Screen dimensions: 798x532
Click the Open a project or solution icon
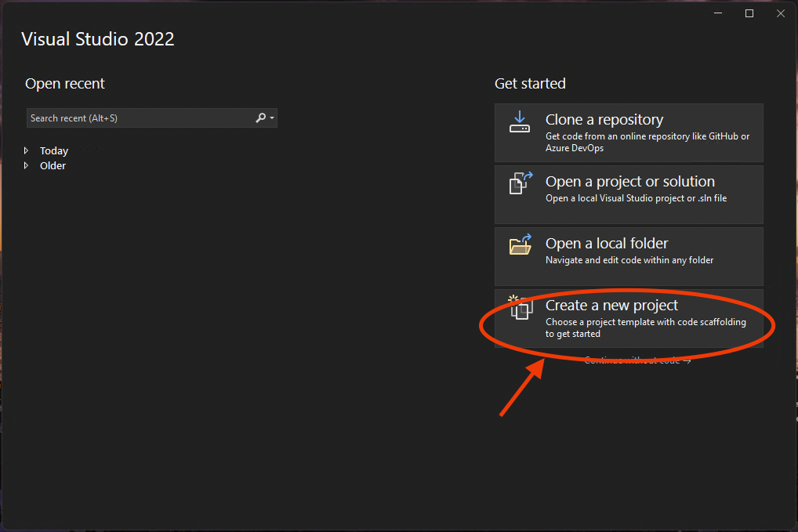click(521, 183)
